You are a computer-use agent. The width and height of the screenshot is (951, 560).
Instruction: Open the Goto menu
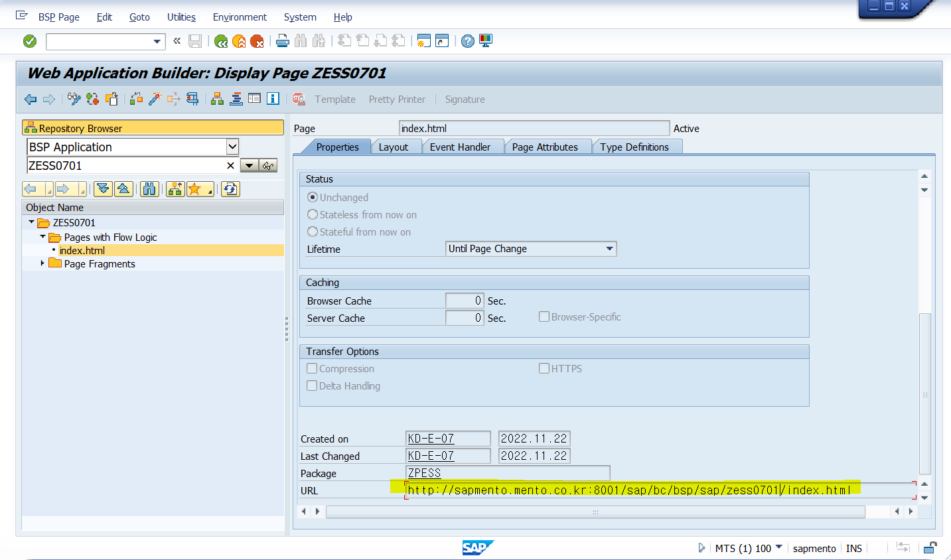(139, 17)
